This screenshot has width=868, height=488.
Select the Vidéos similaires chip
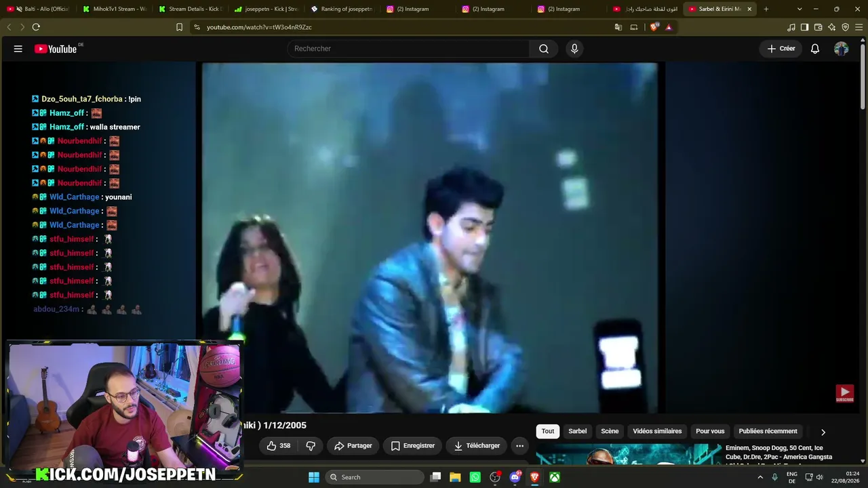(x=657, y=431)
